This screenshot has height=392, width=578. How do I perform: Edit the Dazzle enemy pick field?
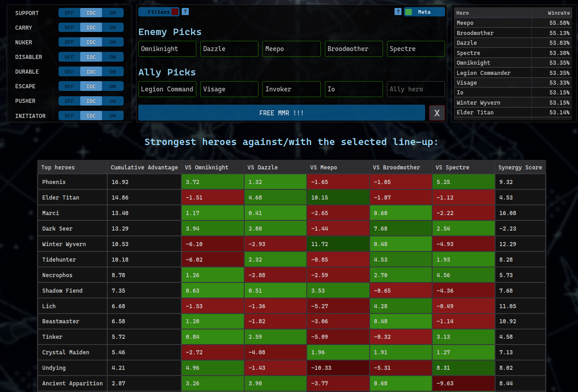click(229, 49)
